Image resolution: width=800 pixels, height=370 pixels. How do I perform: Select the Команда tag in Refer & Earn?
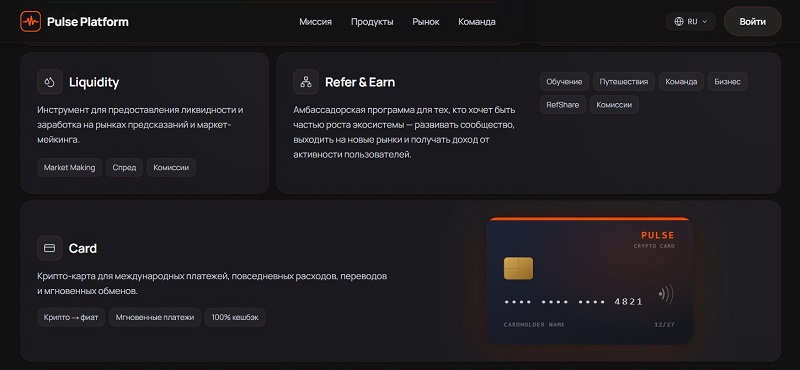(x=681, y=82)
